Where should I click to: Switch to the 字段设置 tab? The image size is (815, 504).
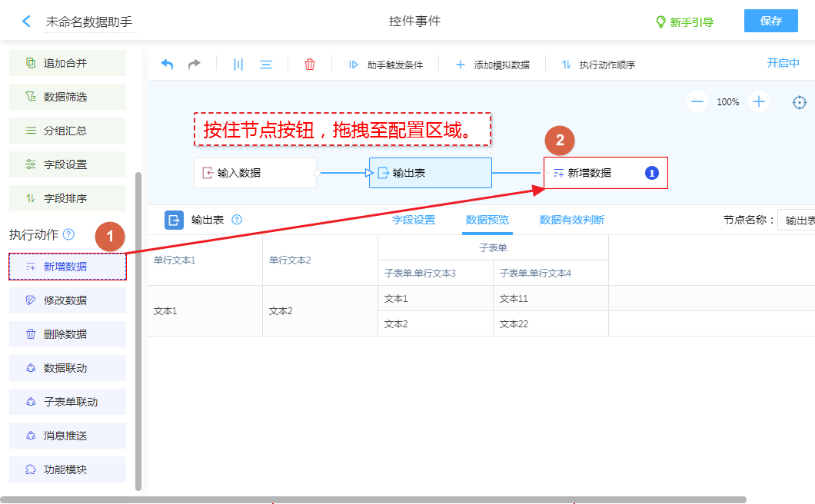pyautogui.click(x=414, y=220)
